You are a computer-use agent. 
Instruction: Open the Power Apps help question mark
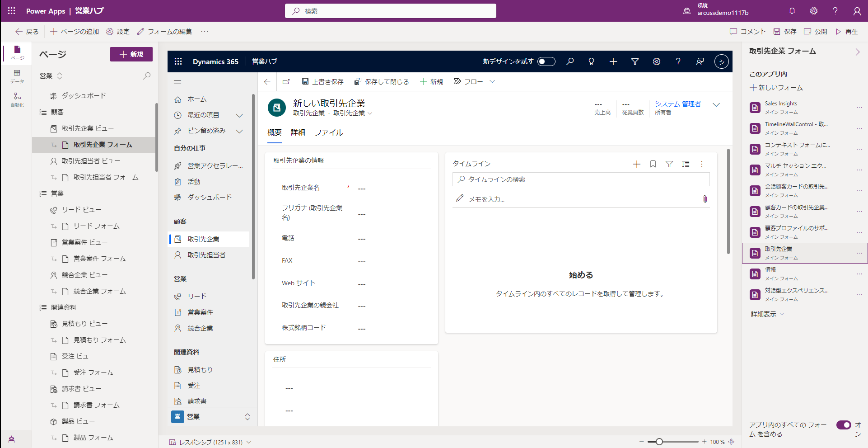click(835, 11)
